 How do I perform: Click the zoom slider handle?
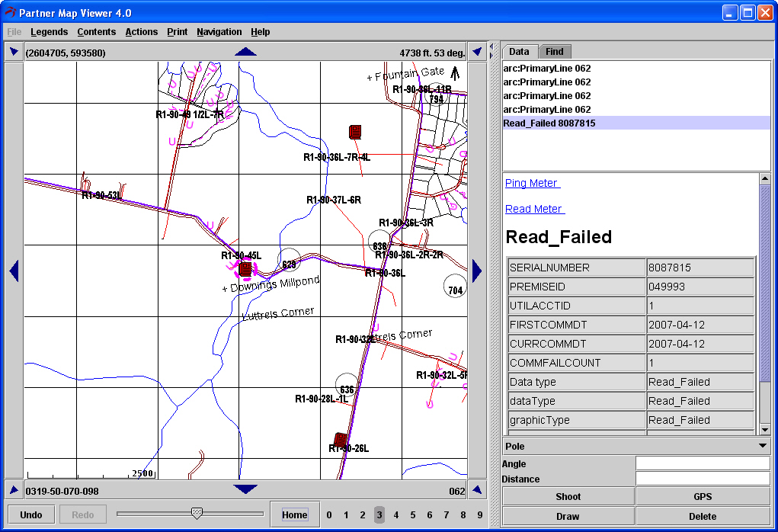pyautogui.click(x=197, y=514)
